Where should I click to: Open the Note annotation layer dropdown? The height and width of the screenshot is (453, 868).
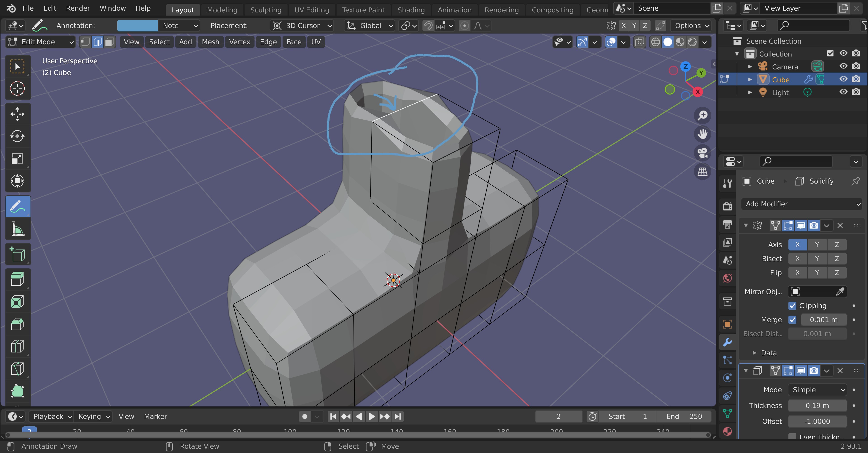pos(179,26)
